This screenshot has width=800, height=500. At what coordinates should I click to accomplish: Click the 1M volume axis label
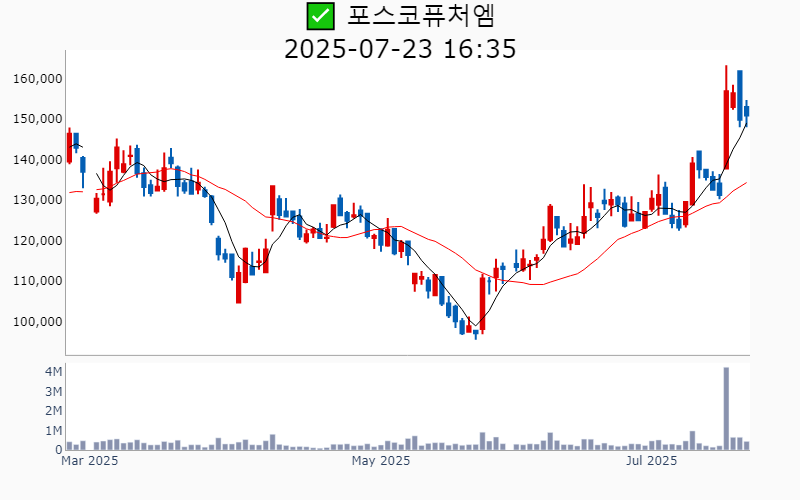coord(54,431)
